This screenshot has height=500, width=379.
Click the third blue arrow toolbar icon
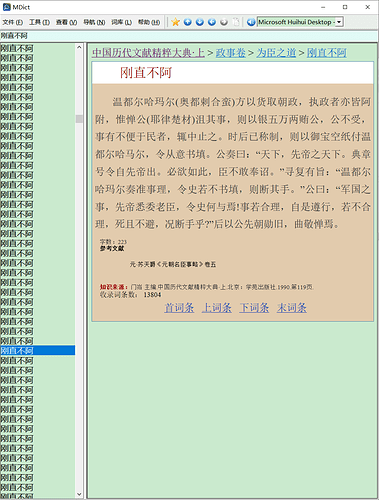coord(212,22)
